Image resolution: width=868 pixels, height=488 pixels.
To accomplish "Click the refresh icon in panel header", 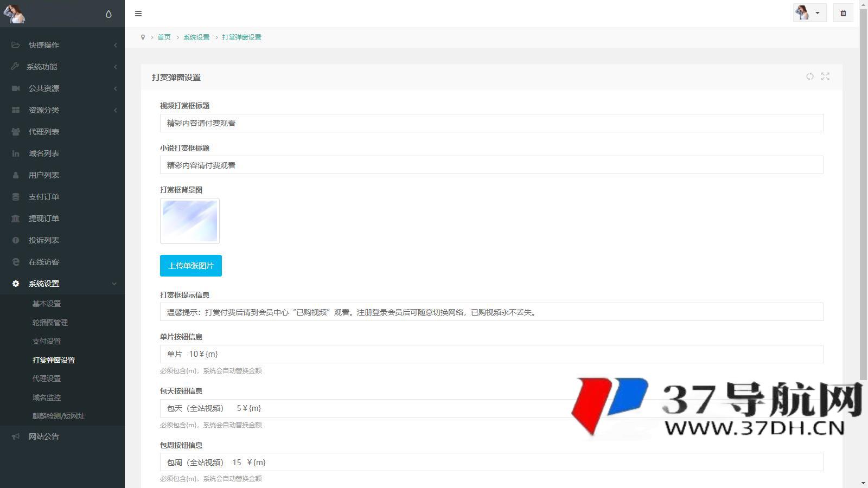I will [x=809, y=76].
